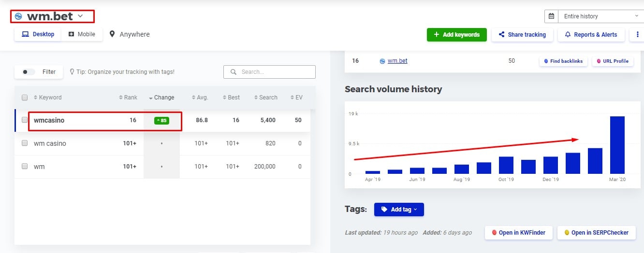Click the Mar '20 bar in volume chart
The width and height of the screenshot is (644, 253).
click(617, 145)
